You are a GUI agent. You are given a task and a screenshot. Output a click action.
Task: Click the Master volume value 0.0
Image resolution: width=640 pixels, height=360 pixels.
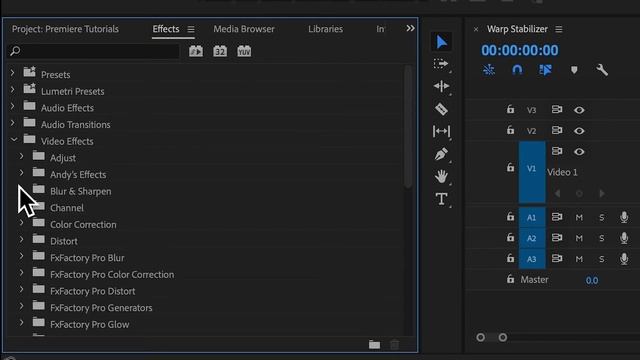pyautogui.click(x=592, y=280)
